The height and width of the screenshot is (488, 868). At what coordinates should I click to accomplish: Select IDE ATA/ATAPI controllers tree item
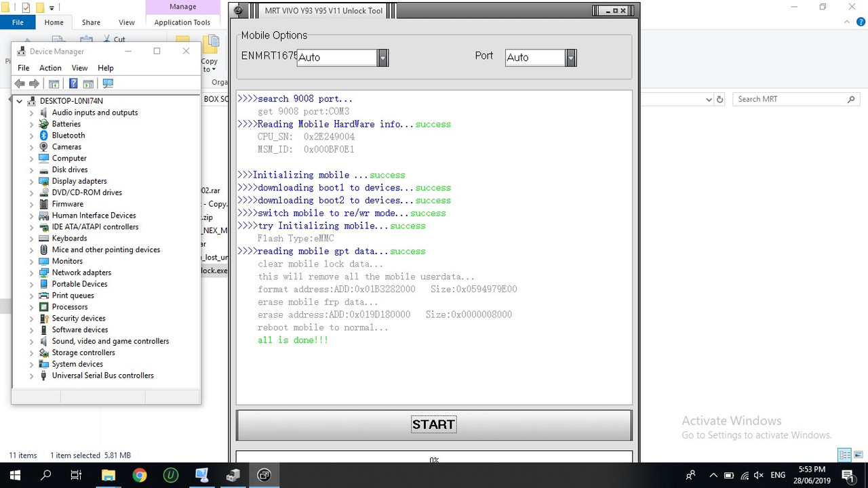[96, 227]
